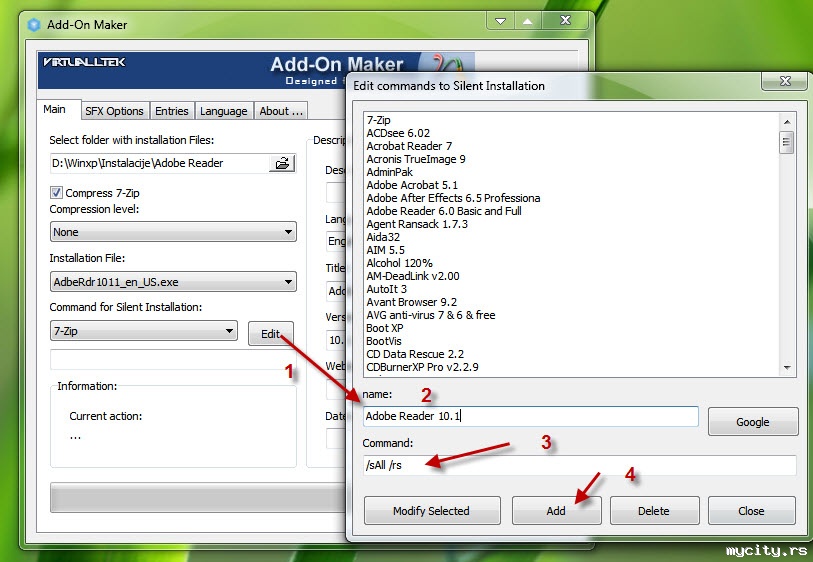Select AdminPak entry

tap(389, 172)
